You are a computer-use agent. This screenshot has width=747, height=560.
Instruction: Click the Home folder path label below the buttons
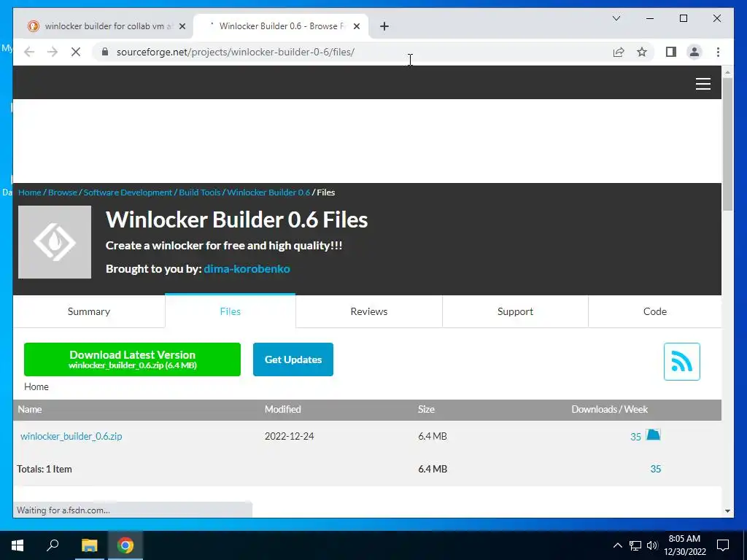(x=36, y=386)
